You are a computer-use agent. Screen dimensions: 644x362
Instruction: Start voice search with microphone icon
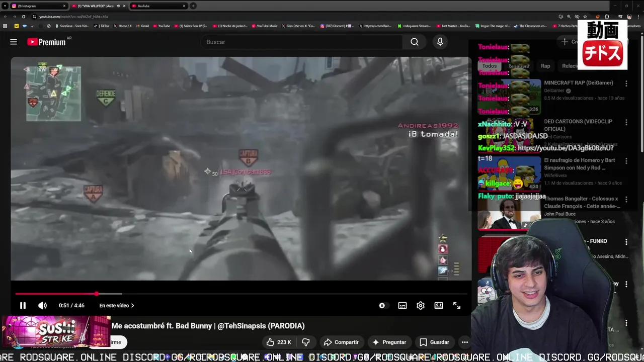coord(440,42)
